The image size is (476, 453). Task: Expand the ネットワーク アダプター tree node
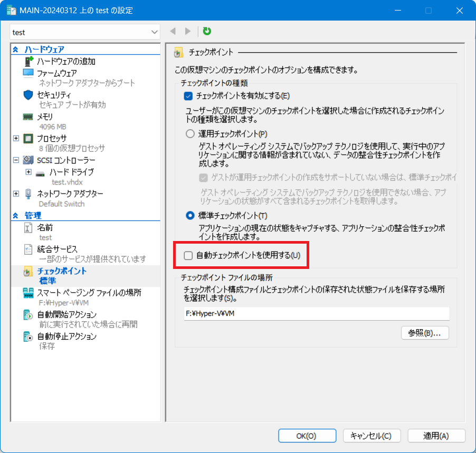pos(16,194)
